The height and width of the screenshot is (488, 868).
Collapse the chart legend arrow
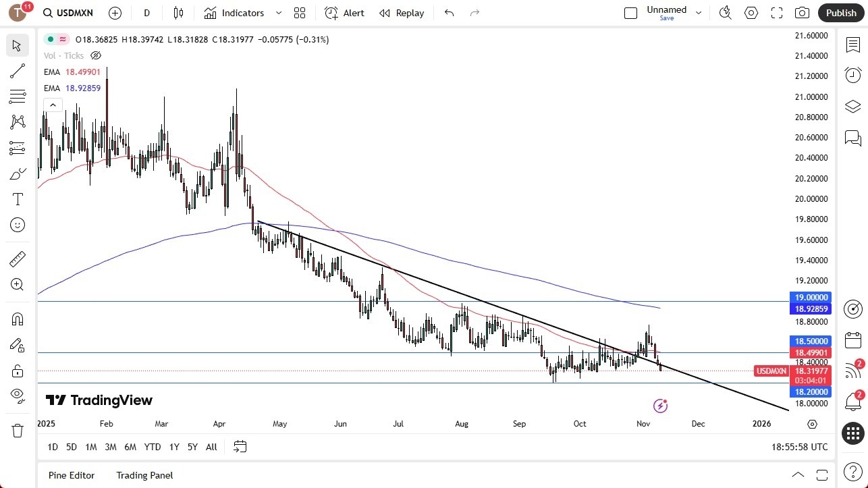(53, 105)
